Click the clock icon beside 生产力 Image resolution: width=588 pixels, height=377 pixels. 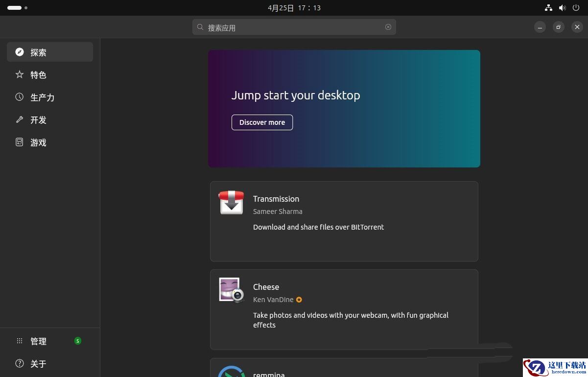click(x=20, y=97)
